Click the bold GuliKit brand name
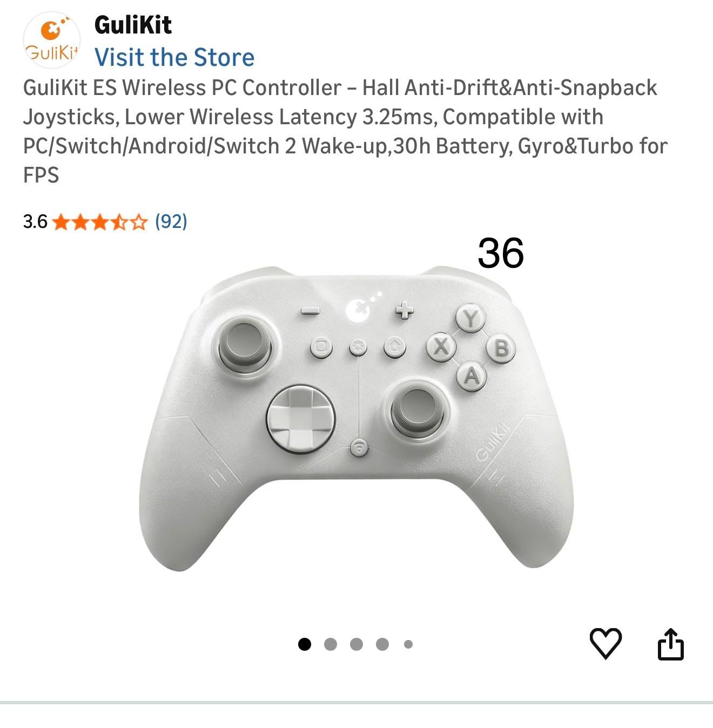Image resolution: width=713 pixels, height=728 pixels. pyautogui.click(x=133, y=25)
